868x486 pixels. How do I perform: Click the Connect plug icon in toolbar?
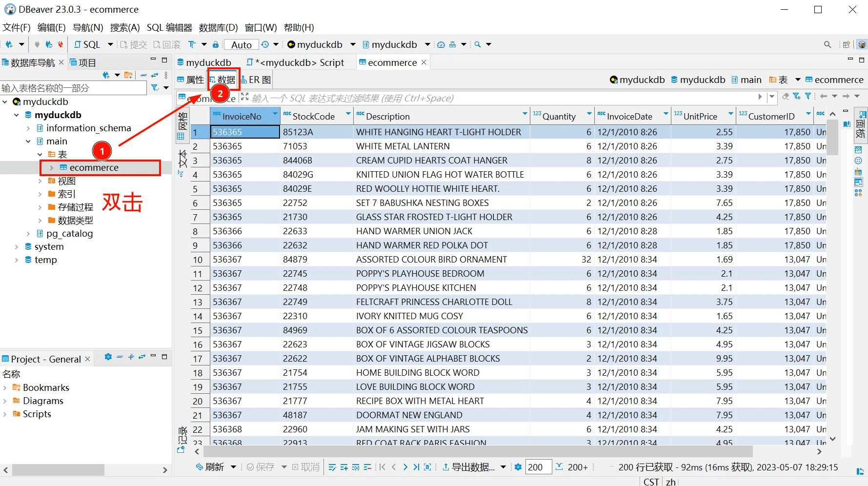[x=37, y=44]
